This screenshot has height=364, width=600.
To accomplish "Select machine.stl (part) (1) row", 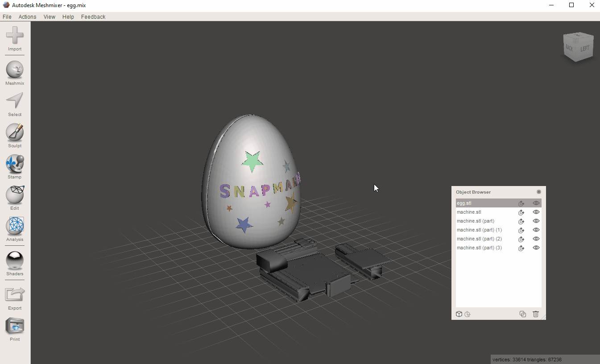I will (499, 230).
